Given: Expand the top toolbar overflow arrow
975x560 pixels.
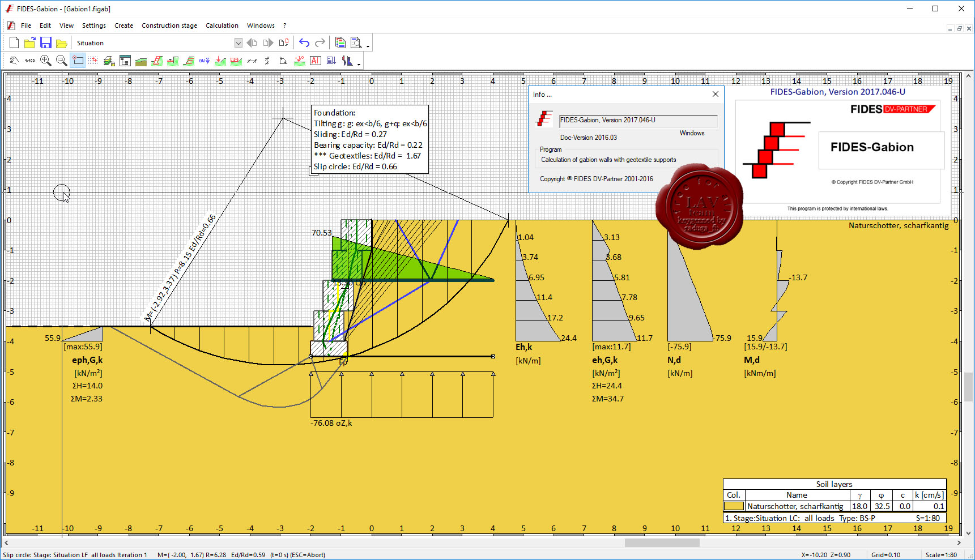Looking at the screenshot, I should pos(368,46).
